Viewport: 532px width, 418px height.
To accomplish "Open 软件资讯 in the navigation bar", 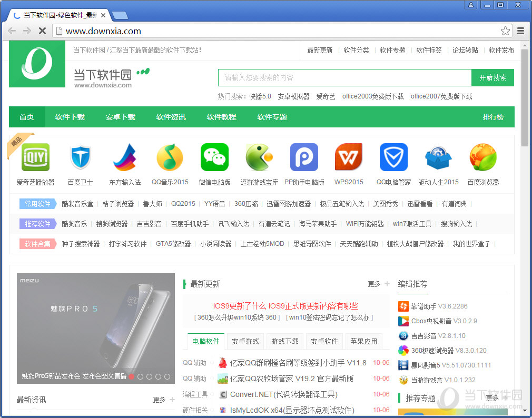I will pyautogui.click(x=171, y=117).
